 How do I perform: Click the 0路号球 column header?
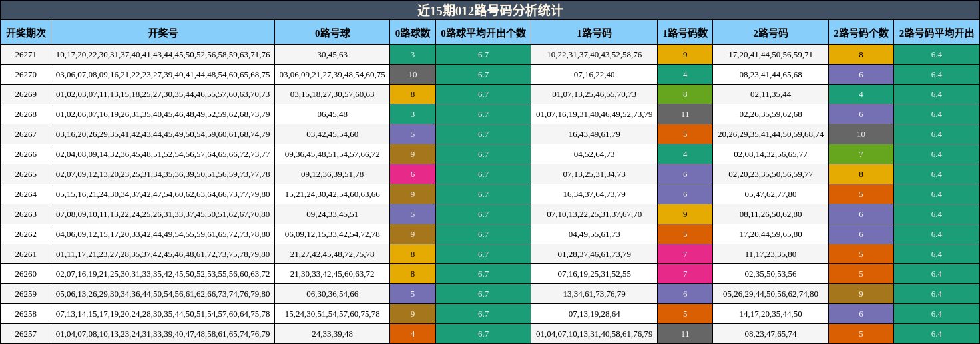click(x=332, y=32)
